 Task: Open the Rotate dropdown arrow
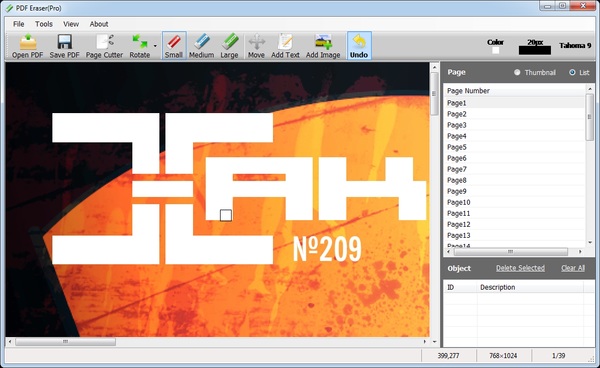(x=155, y=46)
